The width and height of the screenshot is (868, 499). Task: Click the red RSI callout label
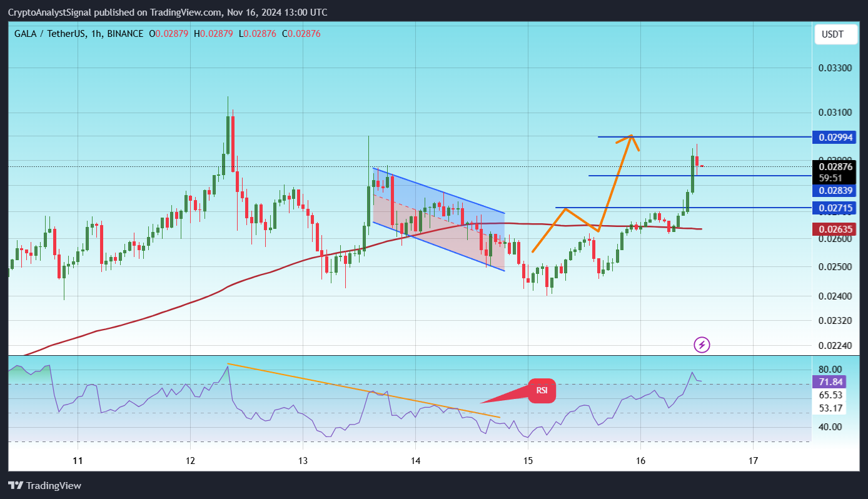click(x=542, y=390)
